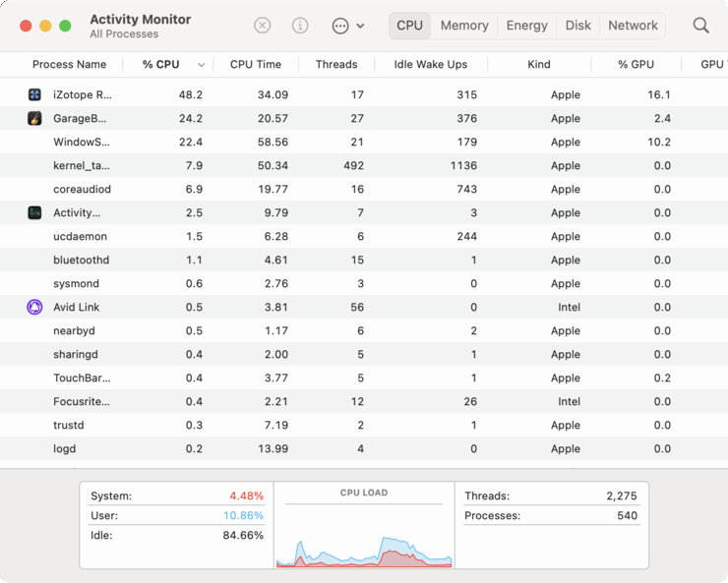Click kernel_task's 492 threads value

pos(354,165)
